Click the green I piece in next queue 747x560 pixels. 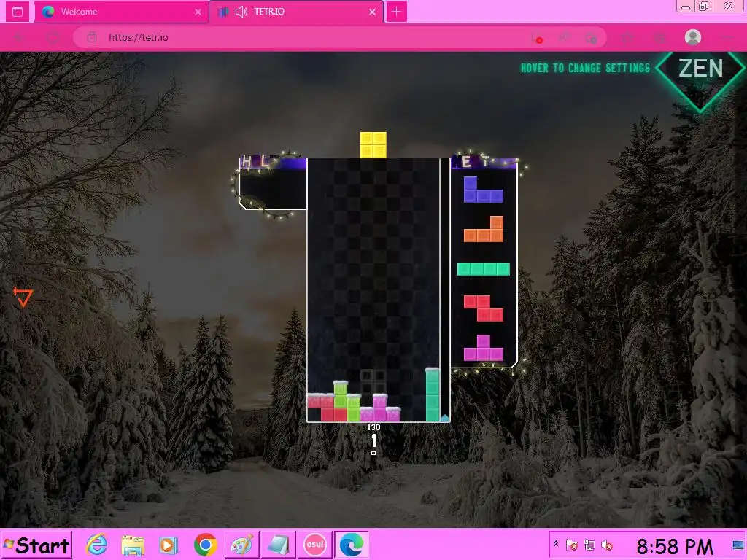pyautogui.click(x=483, y=269)
